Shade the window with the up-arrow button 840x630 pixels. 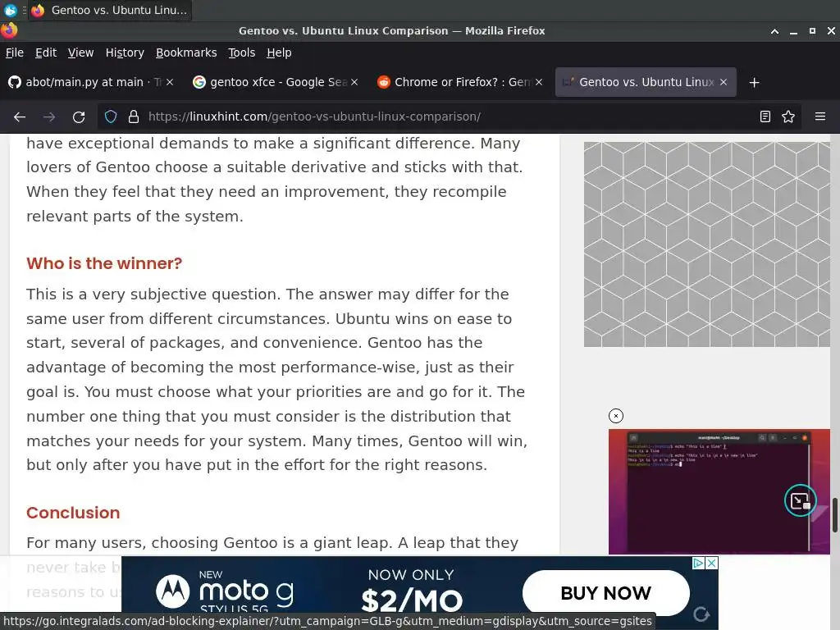(774, 31)
